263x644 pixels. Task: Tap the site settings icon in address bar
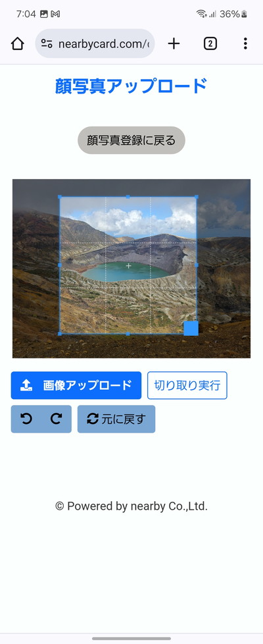[x=47, y=43]
